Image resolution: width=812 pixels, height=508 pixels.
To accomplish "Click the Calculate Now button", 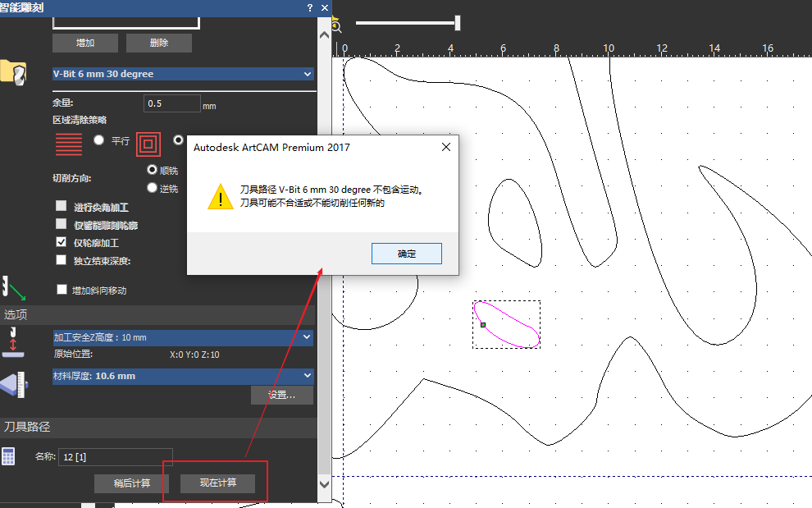I will click(x=217, y=483).
